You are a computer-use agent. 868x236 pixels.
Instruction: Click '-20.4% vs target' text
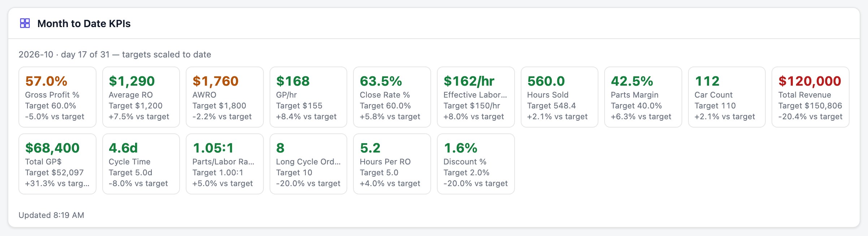coord(810,116)
